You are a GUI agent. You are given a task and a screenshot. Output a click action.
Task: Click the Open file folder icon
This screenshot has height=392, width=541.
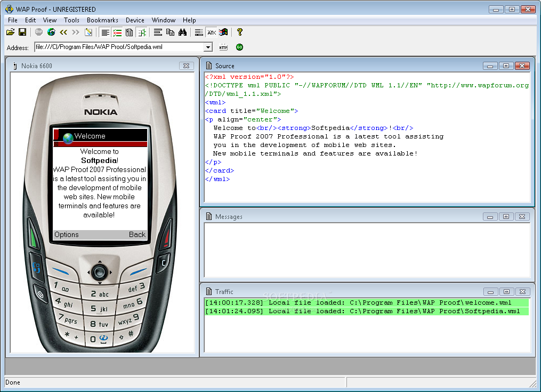10,32
